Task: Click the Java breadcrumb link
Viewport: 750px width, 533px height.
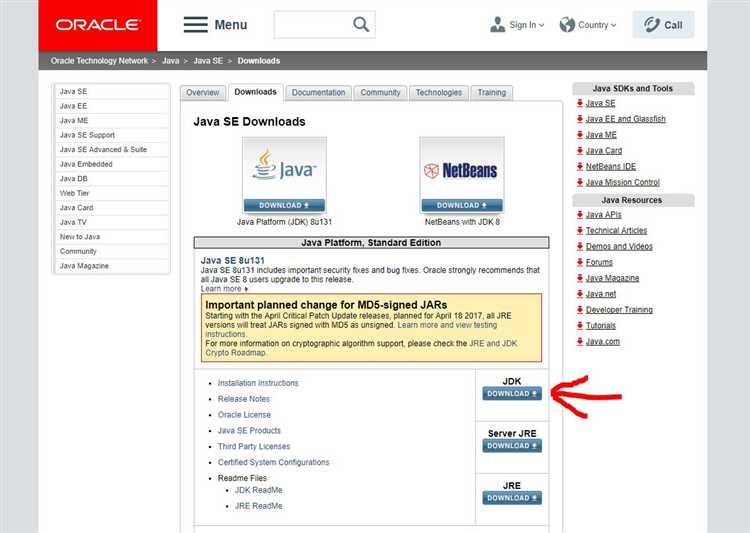Action: [x=170, y=61]
